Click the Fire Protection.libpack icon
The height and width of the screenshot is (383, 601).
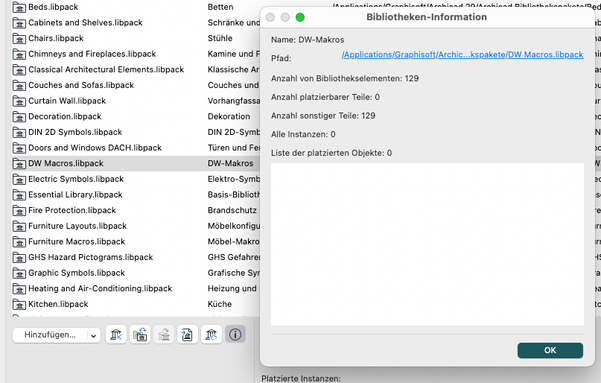pyautogui.click(x=19, y=210)
